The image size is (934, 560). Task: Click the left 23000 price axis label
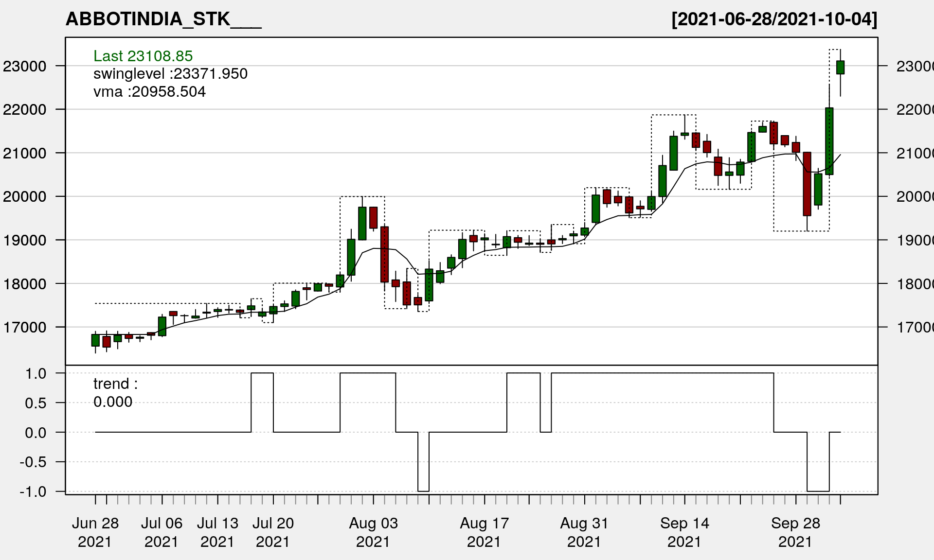tap(25, 66)
